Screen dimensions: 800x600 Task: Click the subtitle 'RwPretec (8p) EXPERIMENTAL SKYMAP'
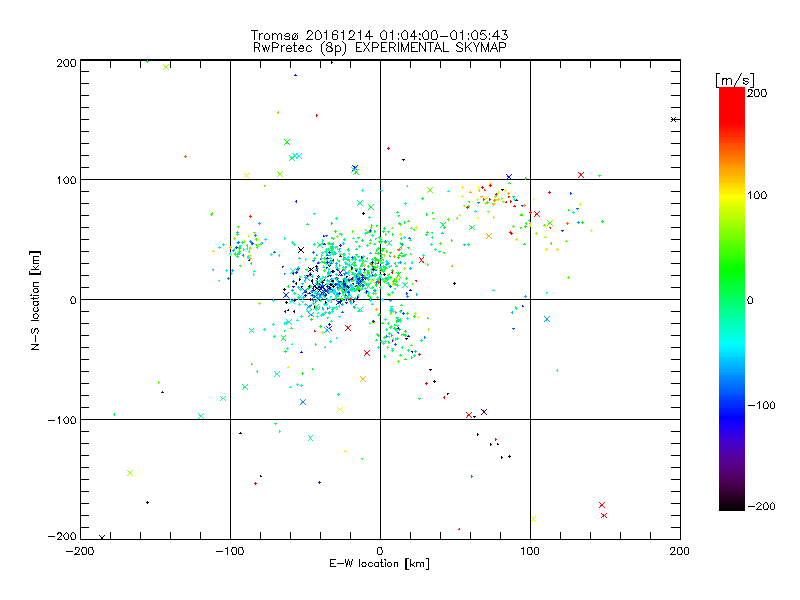pyautogui.click(x=380, y=48)
